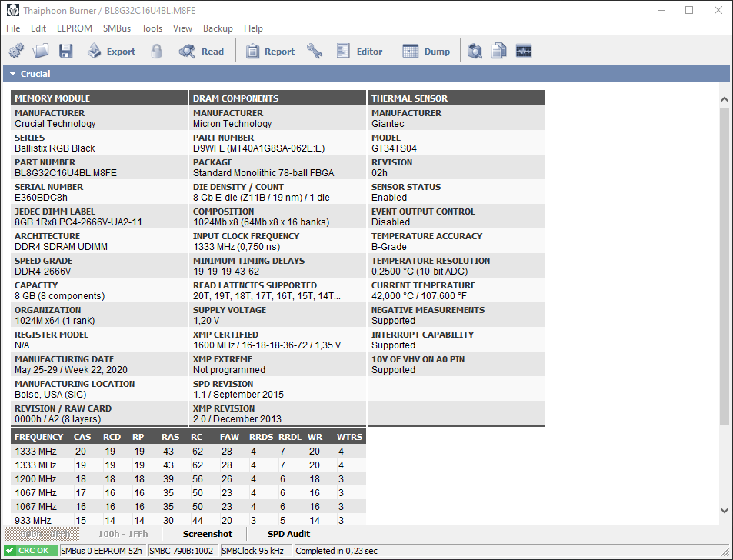Image resolution: width=733 pixels, height=560 pixels.
Task: Click the 1200 MHz frequency row
Action: click(x=188, y=479)
